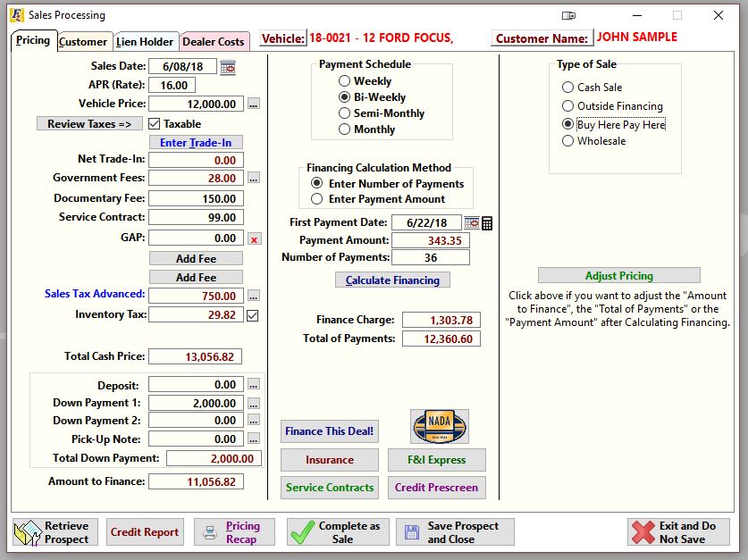Screen dimensions: 748x560
Task: Click the NADA book value icon
Action: [437, 427]
